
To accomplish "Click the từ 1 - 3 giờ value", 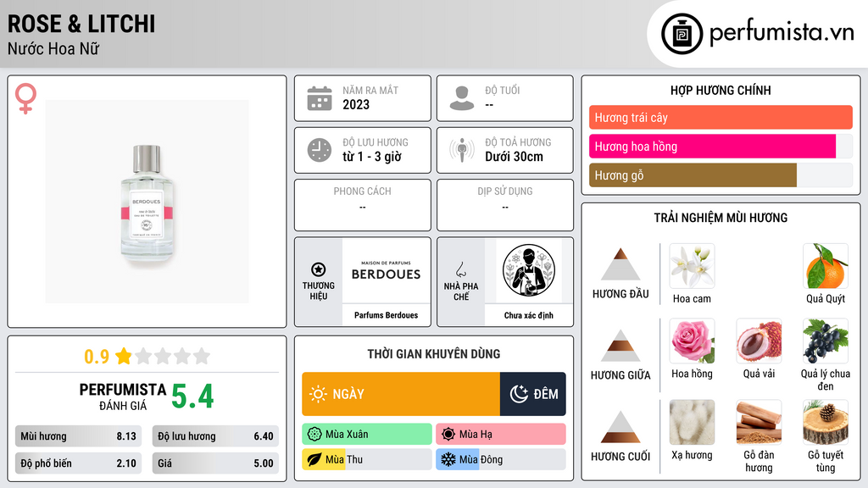I will tap(371, 157).
